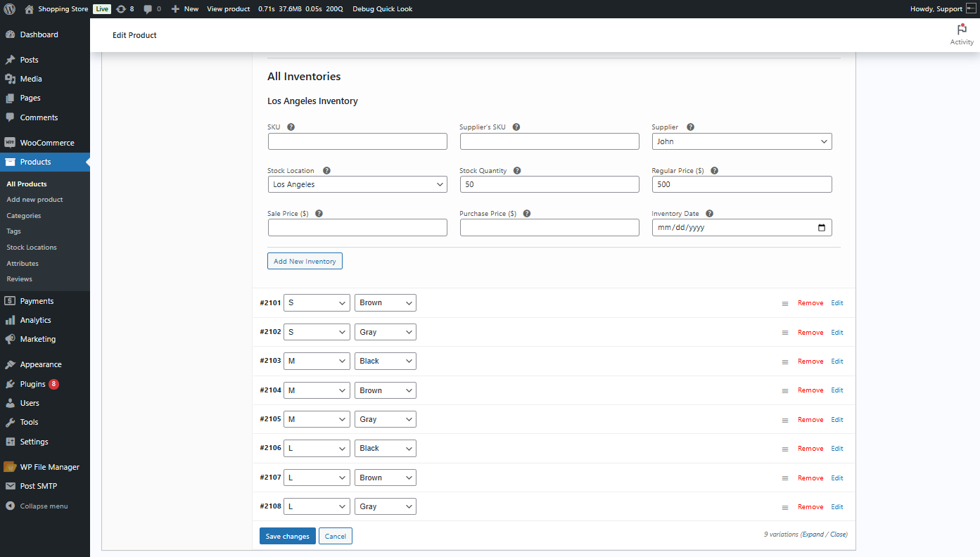Click the Inventory Date help icon
Screen dimensions: 980x557
[x=709, y=214]
